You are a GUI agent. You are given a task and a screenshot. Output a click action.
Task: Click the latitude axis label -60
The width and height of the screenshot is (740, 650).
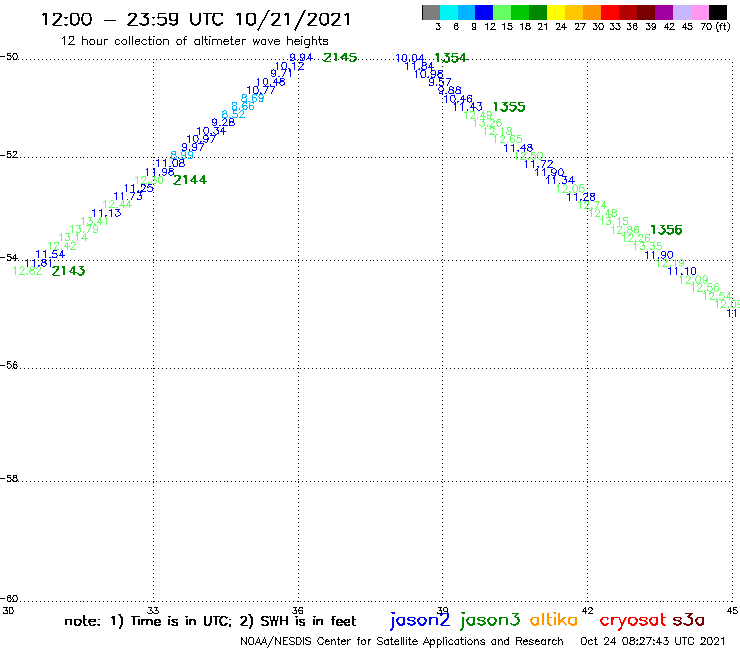point(9,599)
